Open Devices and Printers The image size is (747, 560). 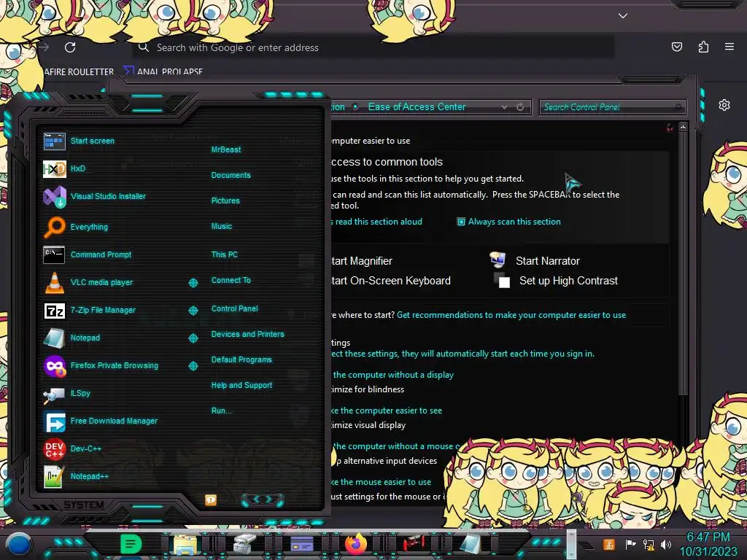(247, 334)
